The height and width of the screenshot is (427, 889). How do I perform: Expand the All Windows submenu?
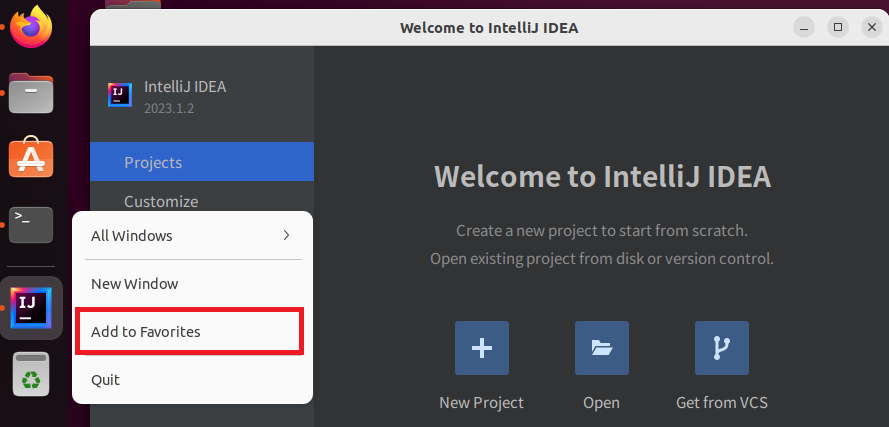click(x=193, y=235)
